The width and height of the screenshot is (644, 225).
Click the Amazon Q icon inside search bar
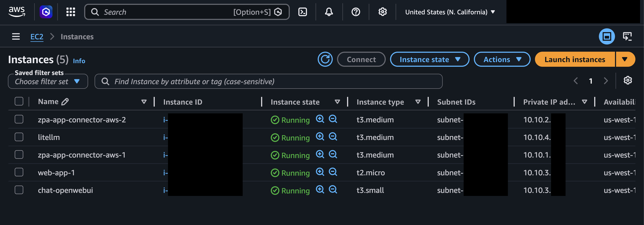click(278, 12)
